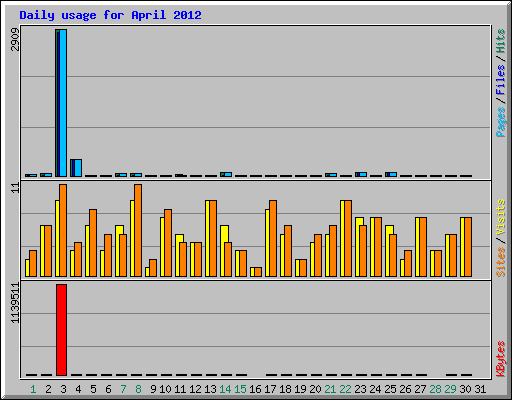The width and height of the screenshot is (512, 400).
Task: Click day label 10 on the x-axis
Action: 165,389
